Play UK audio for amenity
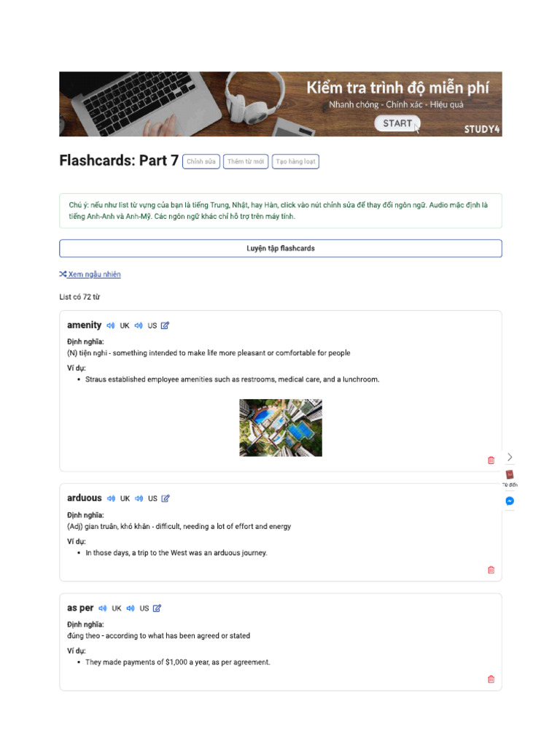 (111, 325)
